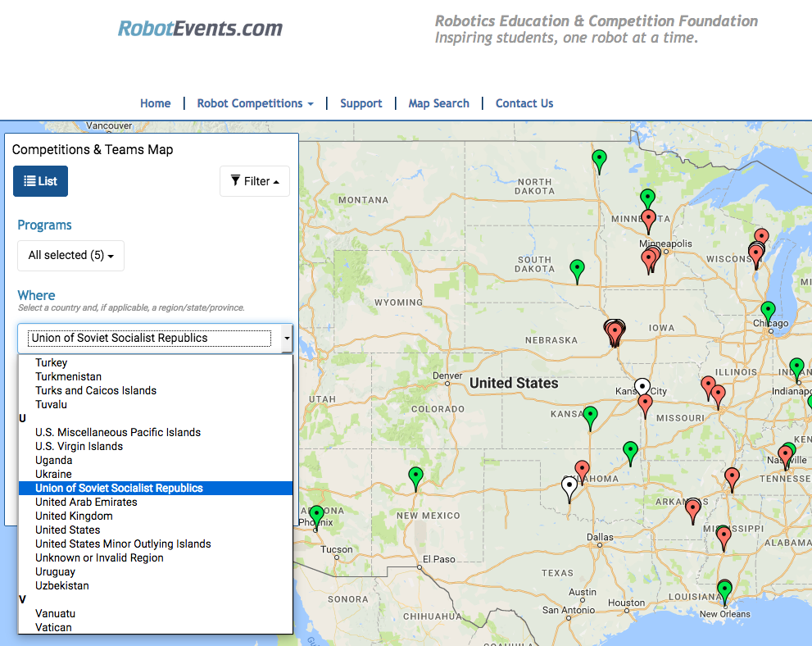Select United Kingdom in the country list
The height and width of the screenshot is (646, 812).
74,516
